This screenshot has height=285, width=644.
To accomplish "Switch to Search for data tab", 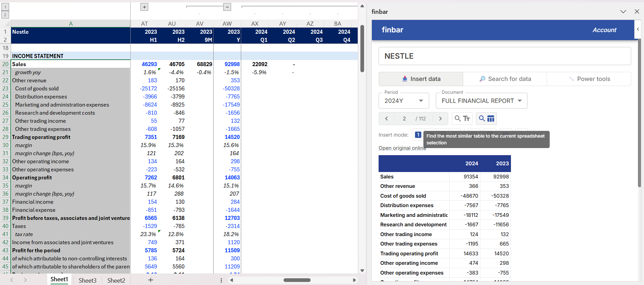I will (505, 79).
